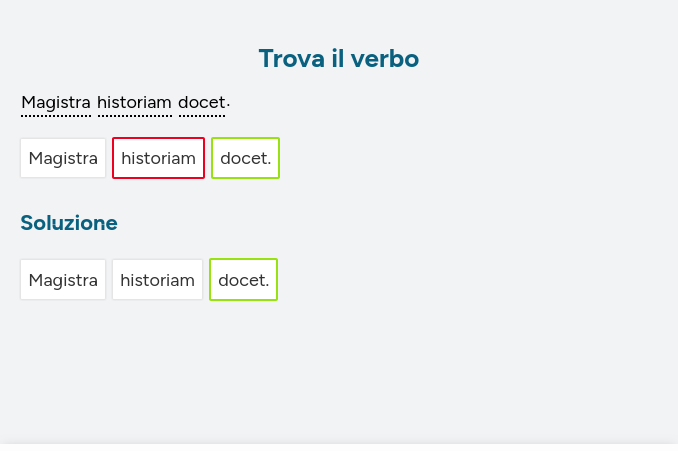Click the red-bordered historiam answer box

[158, 158]
